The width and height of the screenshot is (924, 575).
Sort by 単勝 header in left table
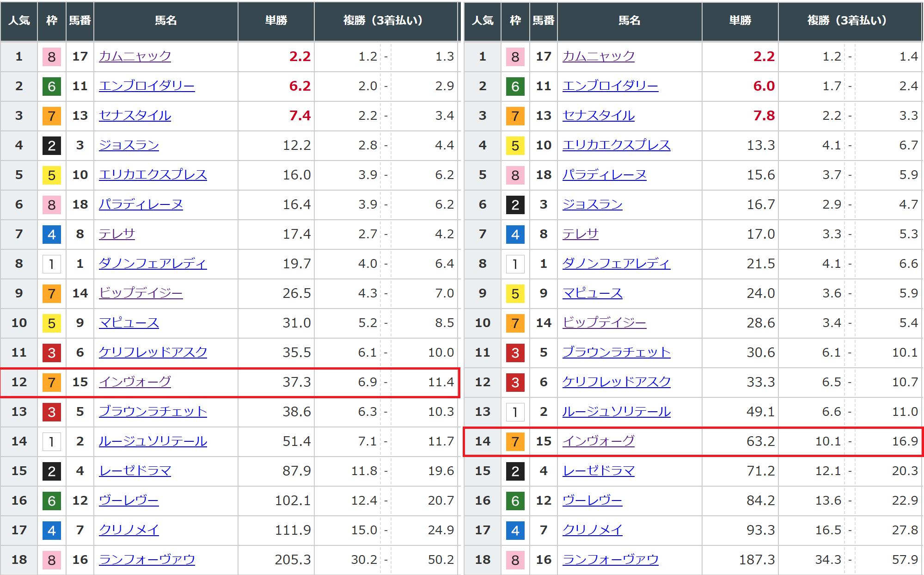click(276, 20)
